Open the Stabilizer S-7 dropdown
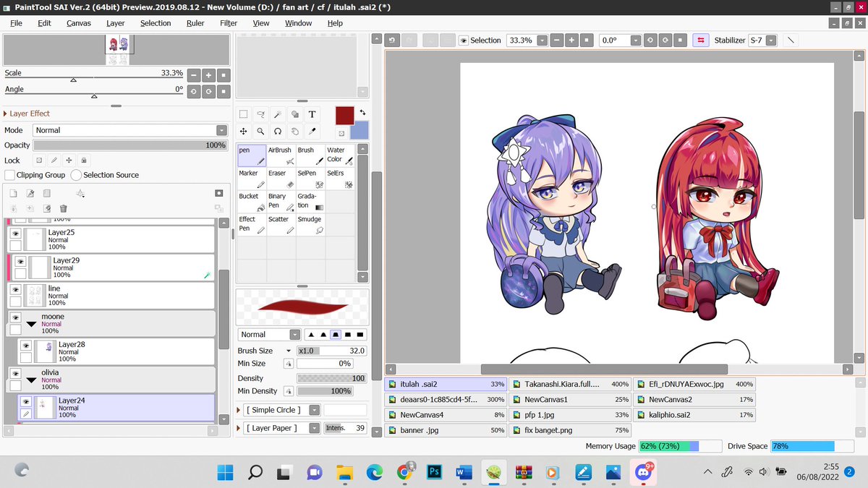 772,40
